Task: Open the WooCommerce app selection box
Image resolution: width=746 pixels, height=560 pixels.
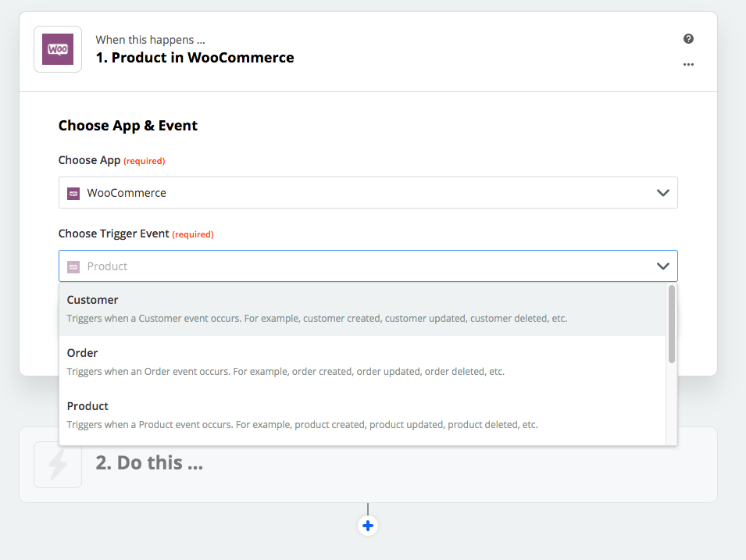Action: [368, 193]
